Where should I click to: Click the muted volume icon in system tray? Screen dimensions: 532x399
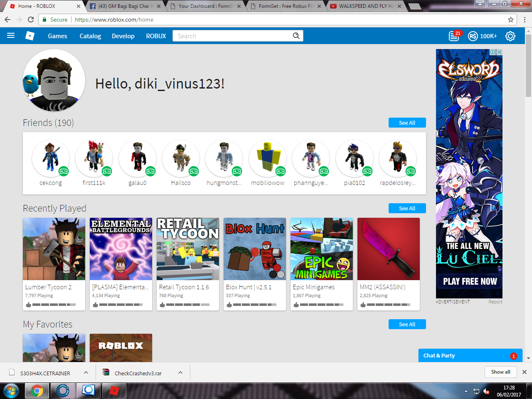click(486, 391)
